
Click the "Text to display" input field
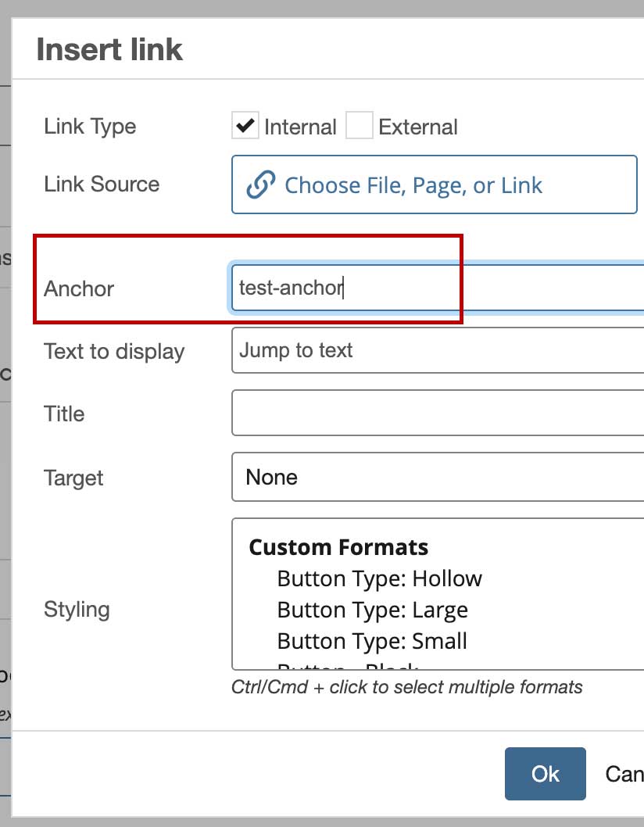click(438, 350)
